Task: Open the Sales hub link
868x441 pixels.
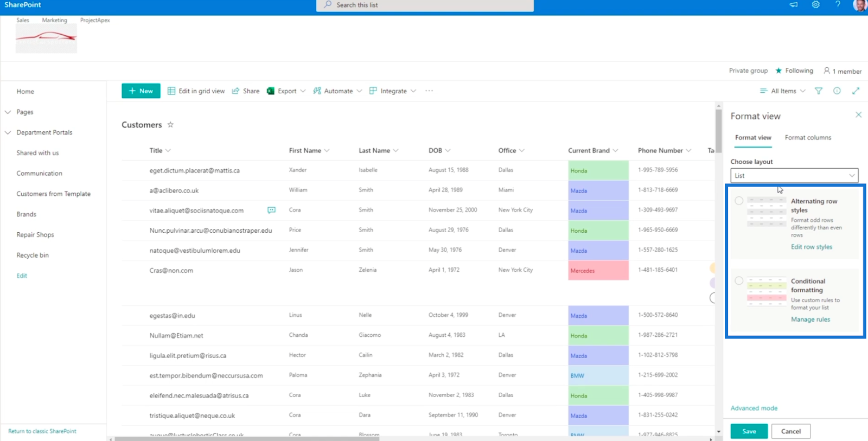Action: point(23,20)
